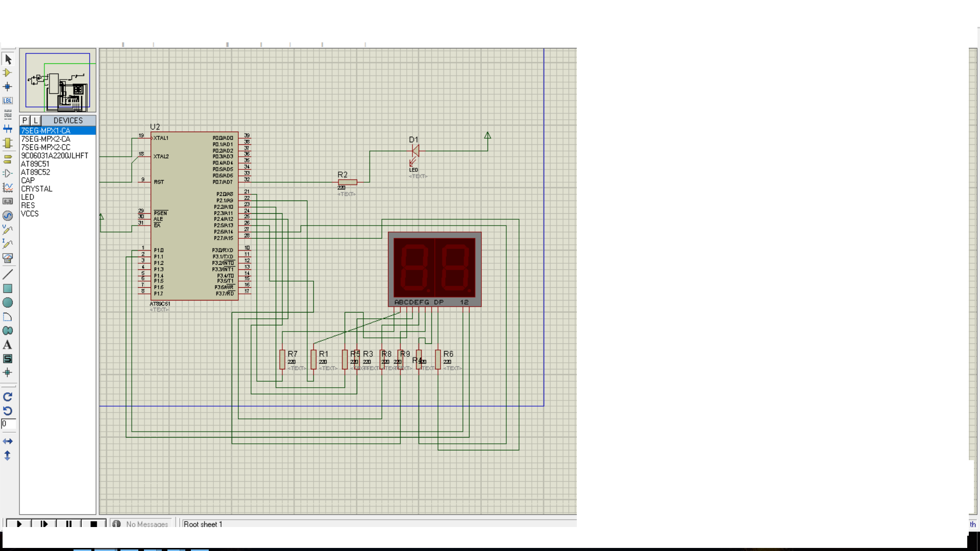
Task: Click Rotate Clockwise button
Action: click(8, 397)
